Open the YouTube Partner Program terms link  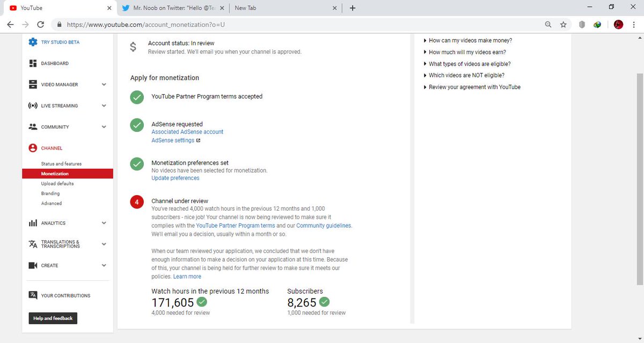236,226
